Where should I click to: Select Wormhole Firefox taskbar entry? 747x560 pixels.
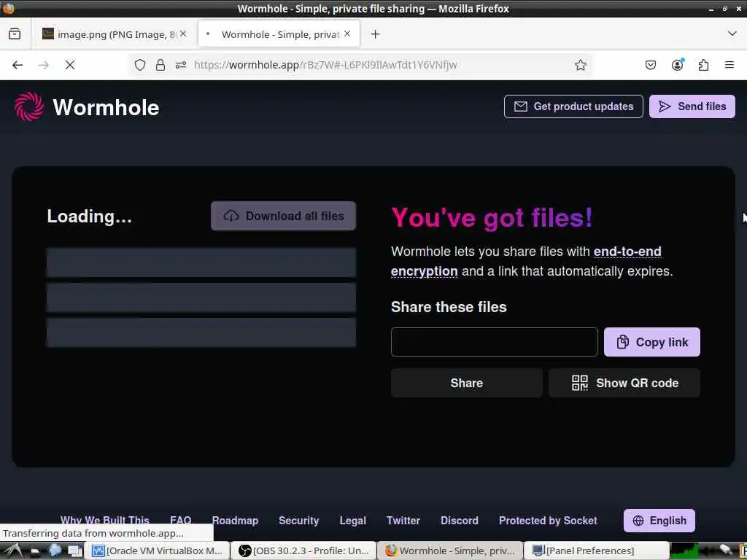[451, 551]
